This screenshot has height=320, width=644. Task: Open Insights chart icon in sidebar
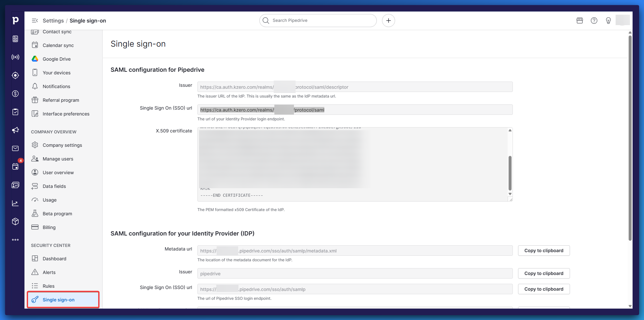15,203
